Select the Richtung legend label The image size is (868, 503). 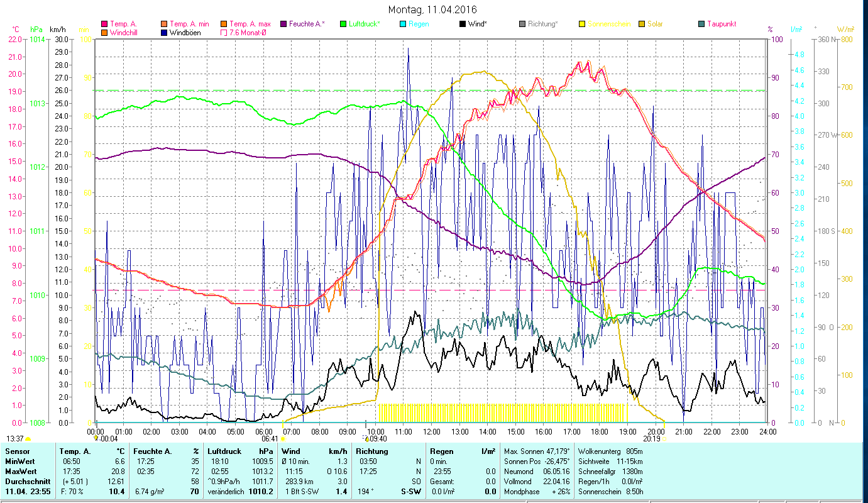pyautogui.click(x=542, y=24)
